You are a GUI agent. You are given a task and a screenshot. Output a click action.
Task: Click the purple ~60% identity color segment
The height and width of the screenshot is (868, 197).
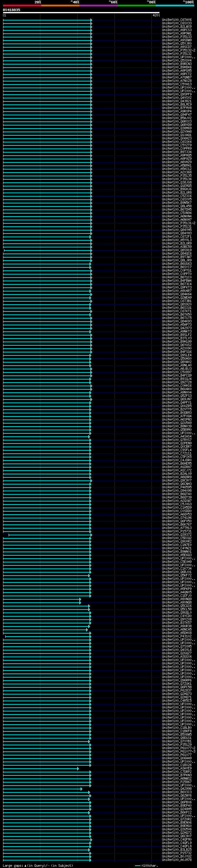98,6
